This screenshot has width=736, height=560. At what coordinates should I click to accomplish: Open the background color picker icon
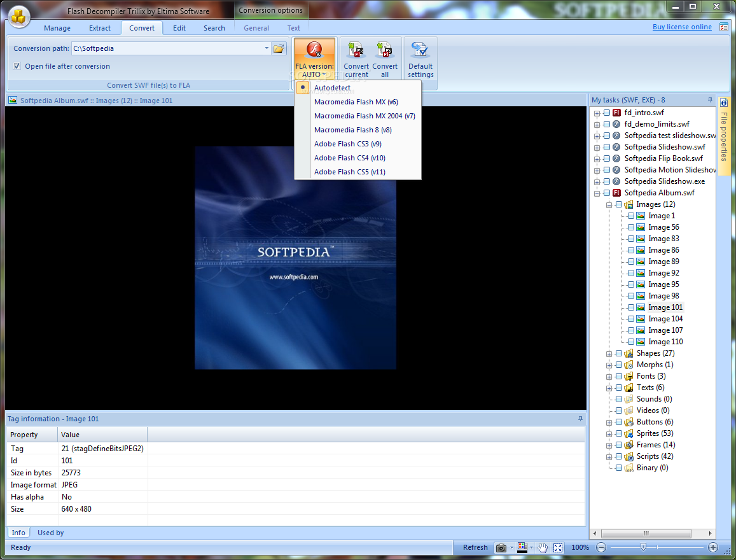pyautogui.click(x=522, y=547)
